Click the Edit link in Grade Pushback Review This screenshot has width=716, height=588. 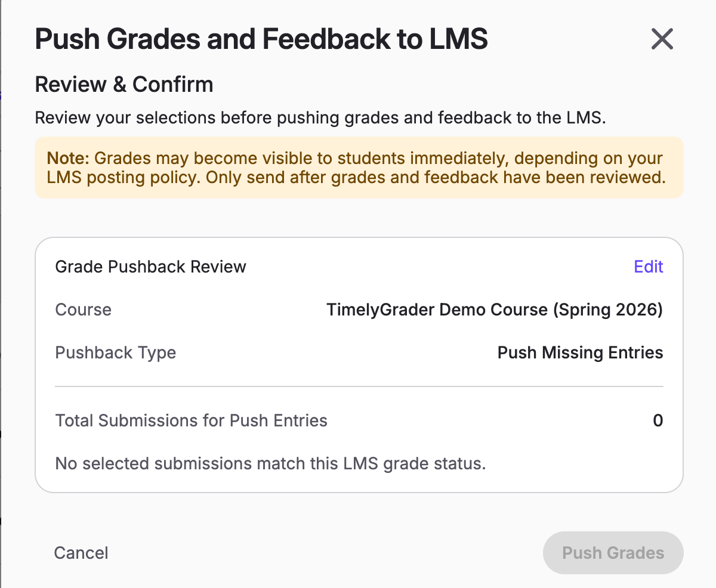point(649,267)
